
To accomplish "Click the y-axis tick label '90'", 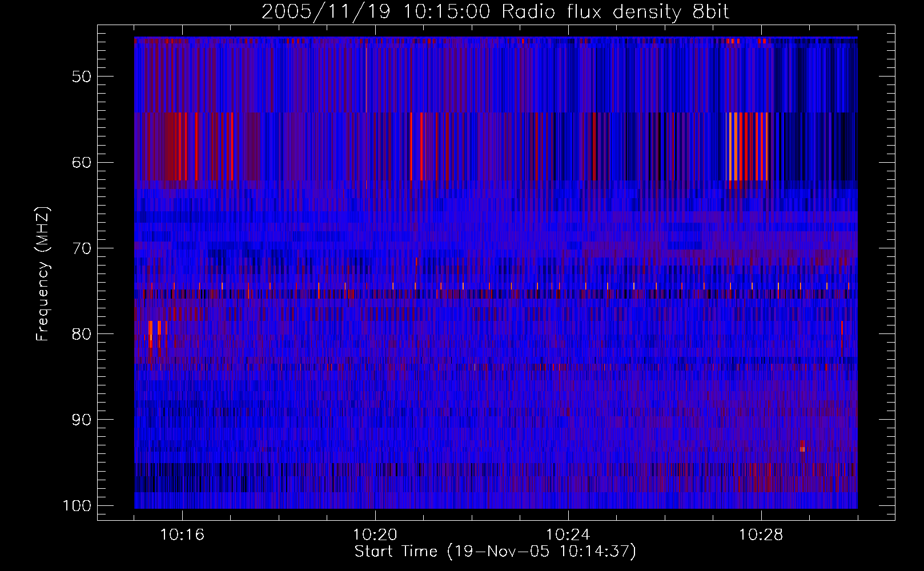I will click(x=82, y=420).
